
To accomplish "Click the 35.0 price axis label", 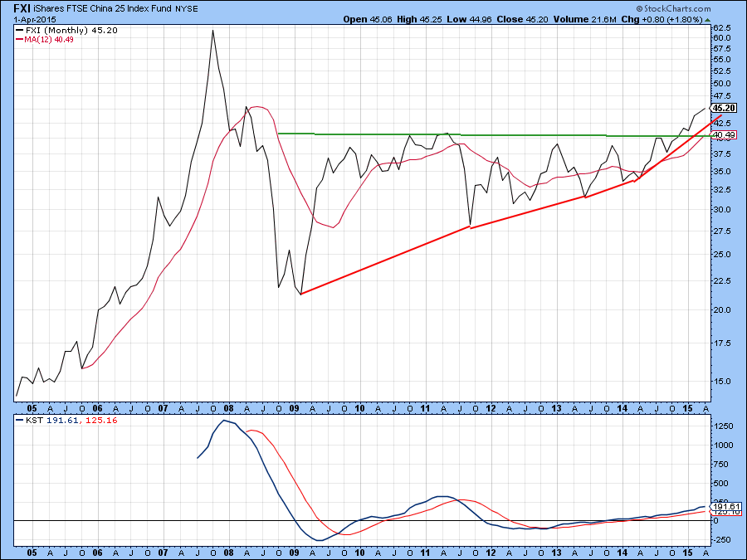I will coord(722,171).
